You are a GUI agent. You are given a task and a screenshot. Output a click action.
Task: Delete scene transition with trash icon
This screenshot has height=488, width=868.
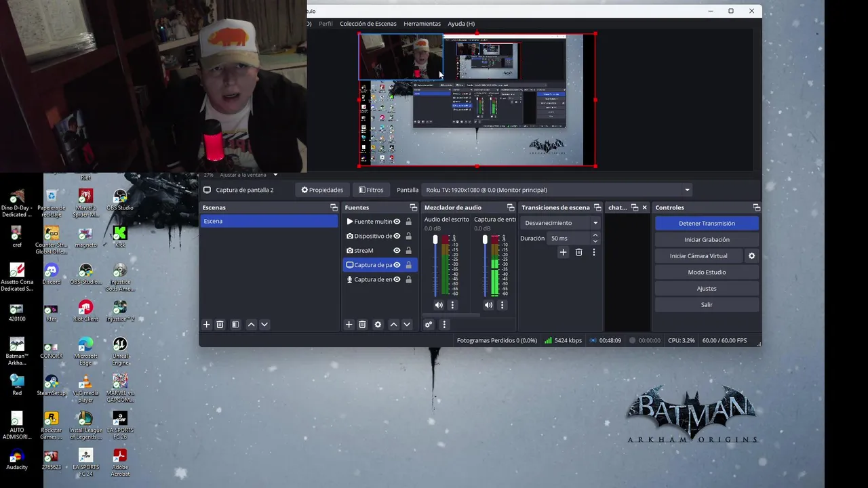(578, 252)
